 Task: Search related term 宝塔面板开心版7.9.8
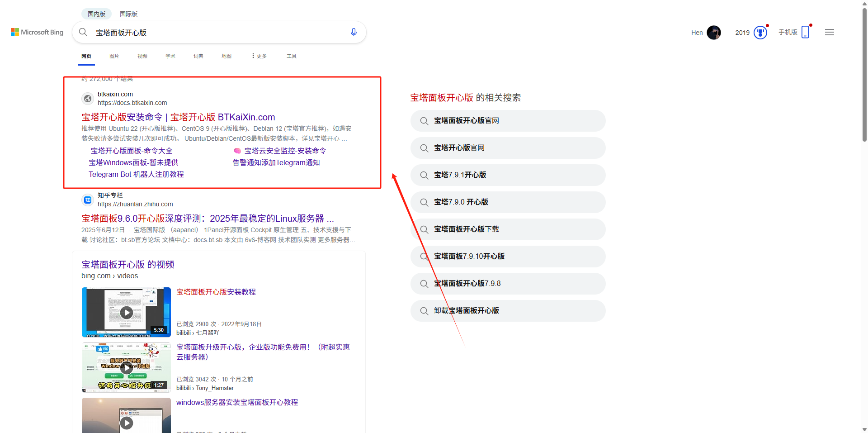(x=508, y=284)
